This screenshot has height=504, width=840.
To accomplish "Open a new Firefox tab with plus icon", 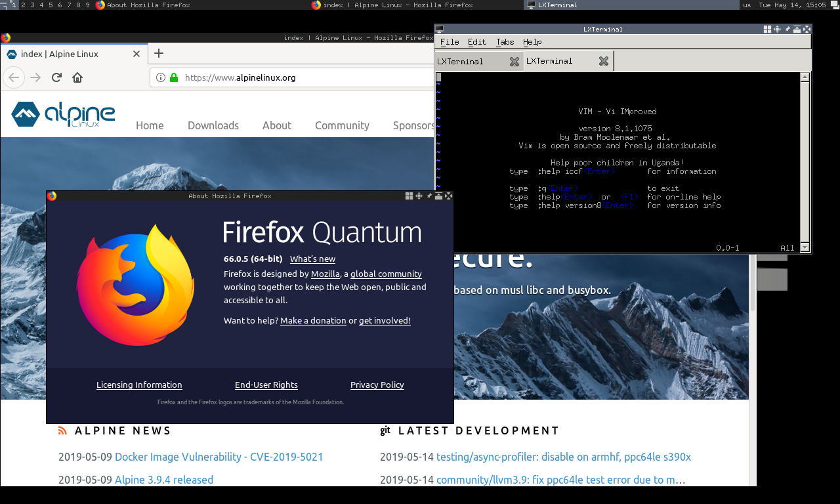I will tap(158, 54).
